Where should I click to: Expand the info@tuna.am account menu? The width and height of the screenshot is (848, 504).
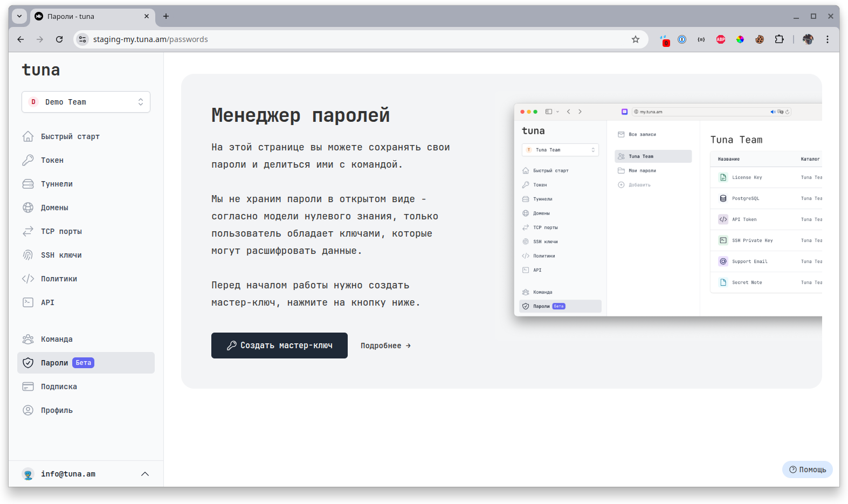pos(86,474)
